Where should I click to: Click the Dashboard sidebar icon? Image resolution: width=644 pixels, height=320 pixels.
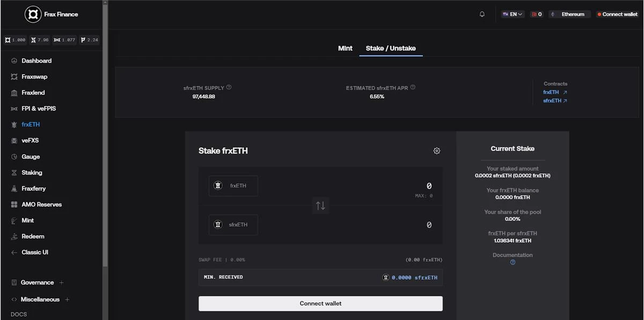coord(14,61)
